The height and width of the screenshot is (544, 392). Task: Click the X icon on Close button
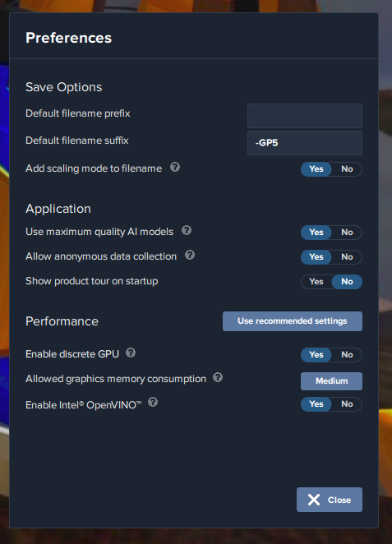pos(314,500)
